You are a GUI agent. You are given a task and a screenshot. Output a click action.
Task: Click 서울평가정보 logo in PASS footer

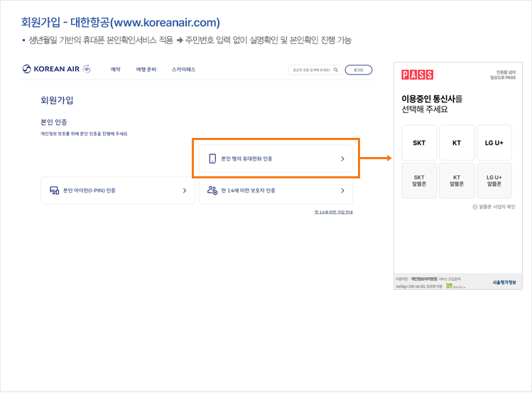pos(504,282)
